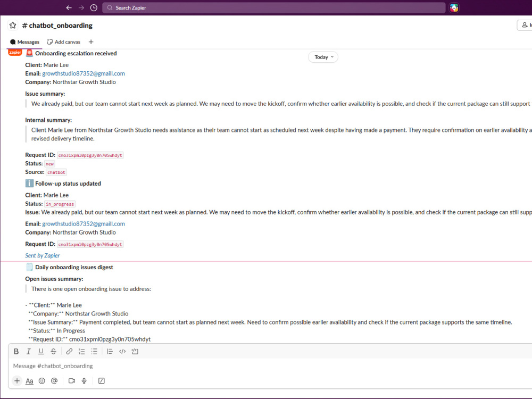The image size is (532, 399).
Task: Open the Today date dropdown
Action: 323,57
